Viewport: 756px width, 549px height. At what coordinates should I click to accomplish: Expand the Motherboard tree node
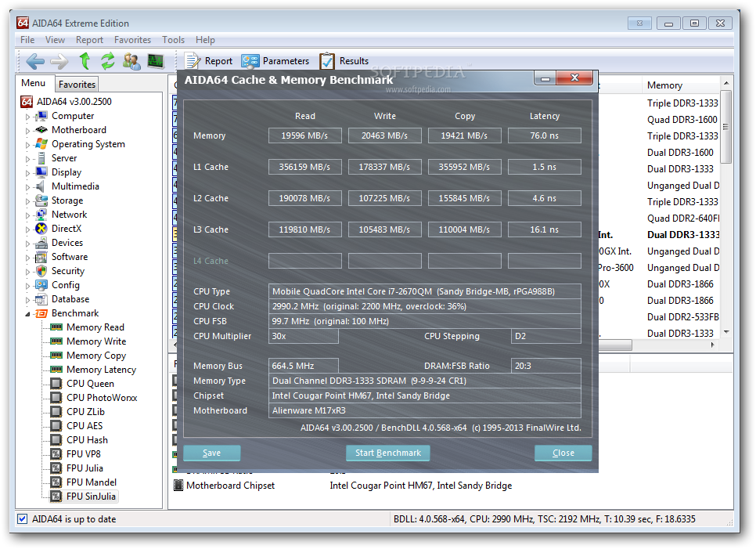tap(27, 131)
